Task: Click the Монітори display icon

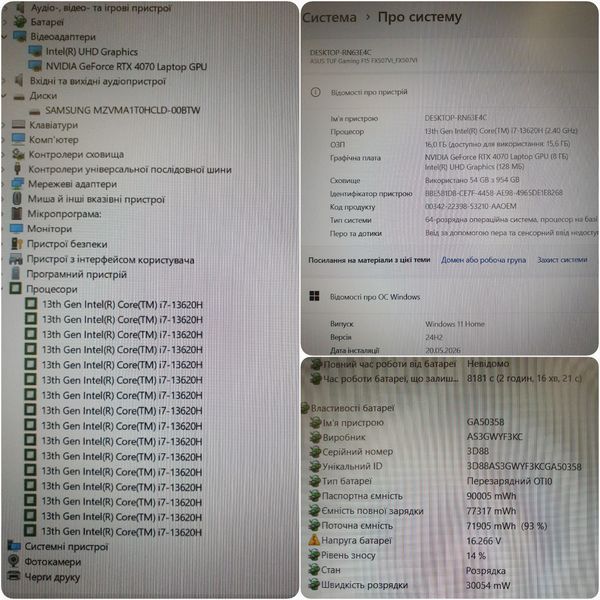Action: click(17, 229)
